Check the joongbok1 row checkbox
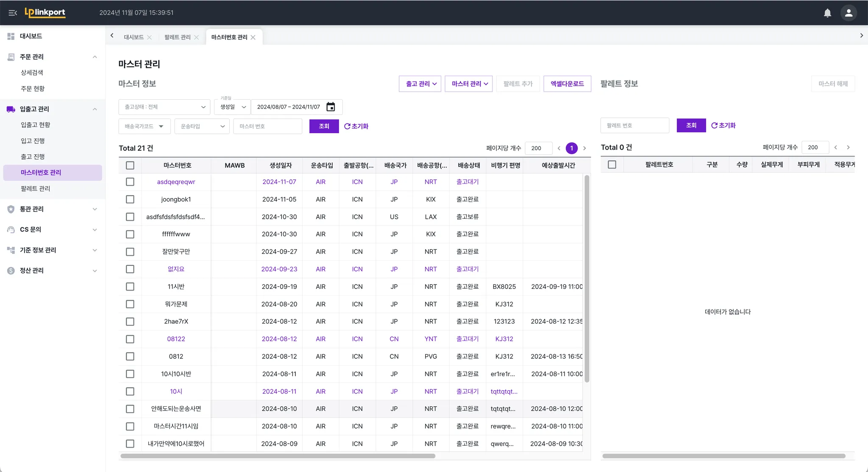868x472 pixels. [x=130, y=199]
